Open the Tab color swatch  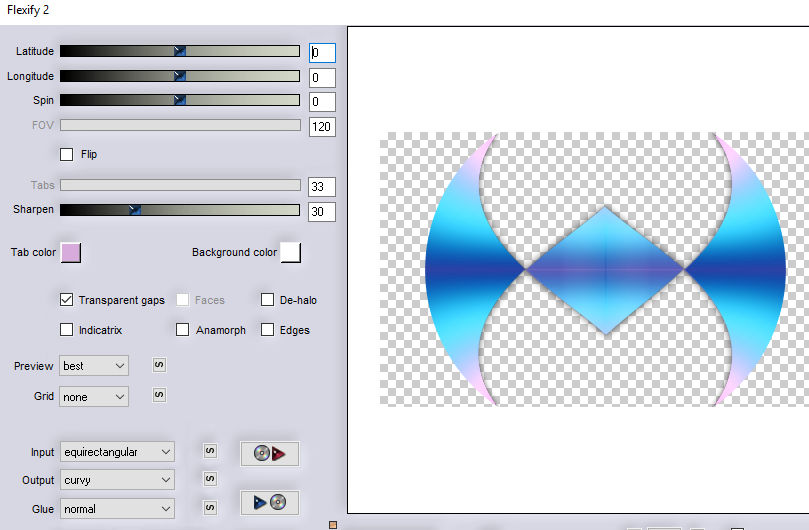click(x=71, y=253)
